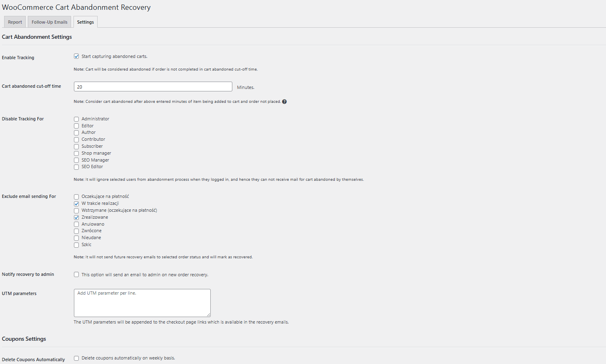Click the cart abandoned cut-off time field
606x364 pixels.
pos(153,86)
